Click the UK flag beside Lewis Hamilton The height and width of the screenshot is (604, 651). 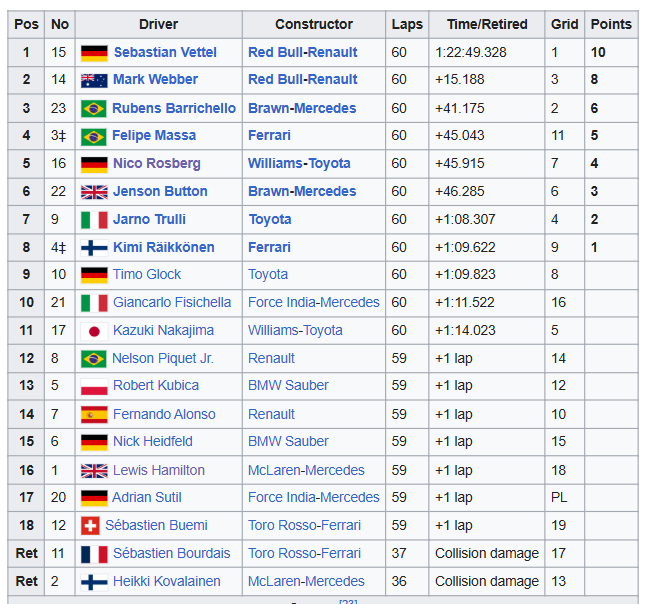pyautogui.click(x=94, y=471)
